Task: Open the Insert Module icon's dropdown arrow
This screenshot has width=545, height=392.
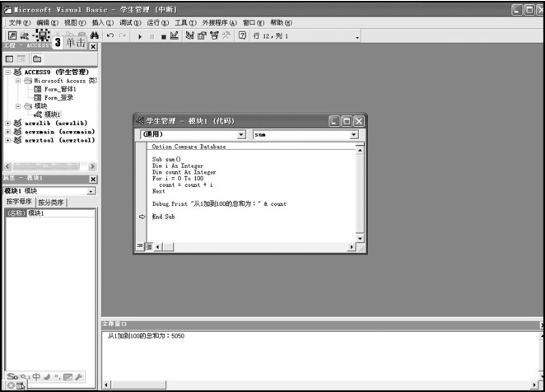Action: [34, 35]
